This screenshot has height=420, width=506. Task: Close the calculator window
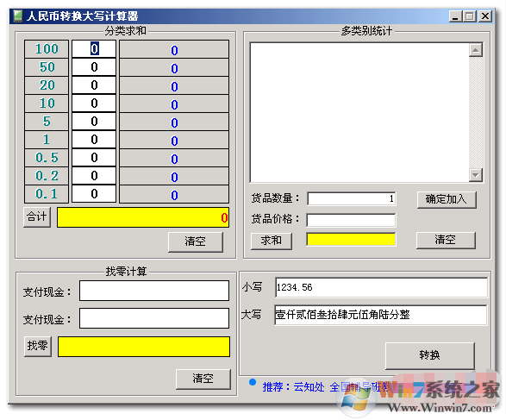(x=485, y=16)
